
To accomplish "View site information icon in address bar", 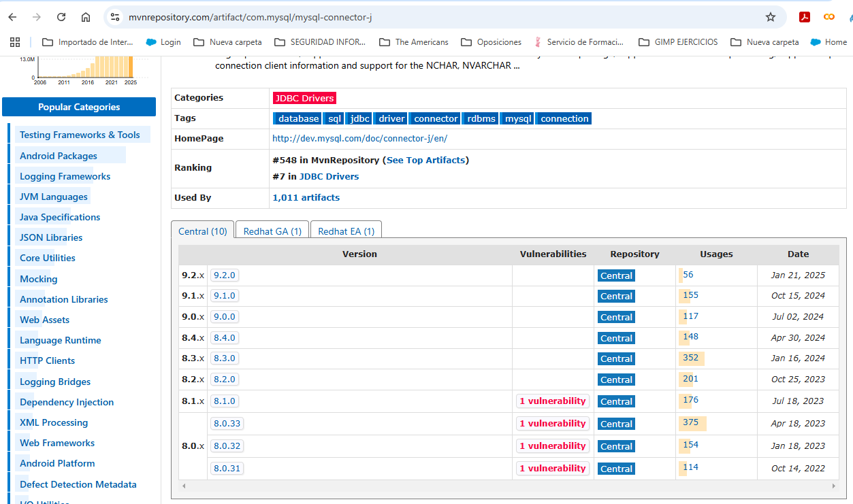I will [x=115, y=17].
